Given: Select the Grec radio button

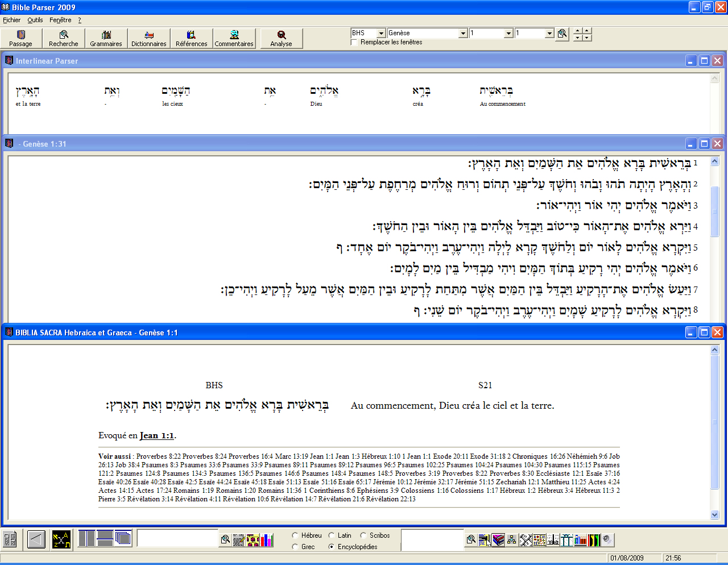Looking at the screenshot, I should pos(295,547).
